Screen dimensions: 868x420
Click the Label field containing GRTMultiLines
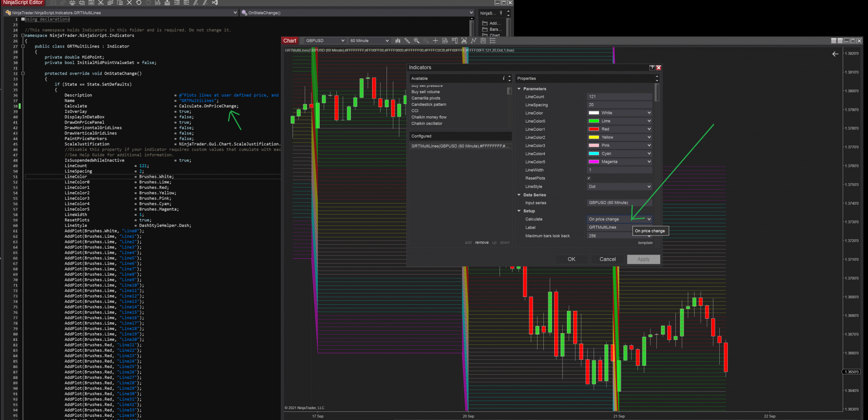pyautogui.click(x=619, y=227)
